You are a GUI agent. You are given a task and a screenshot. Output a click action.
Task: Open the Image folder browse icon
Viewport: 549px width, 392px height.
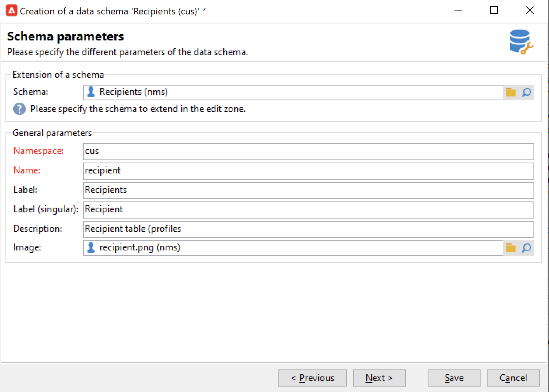point(511,248)
